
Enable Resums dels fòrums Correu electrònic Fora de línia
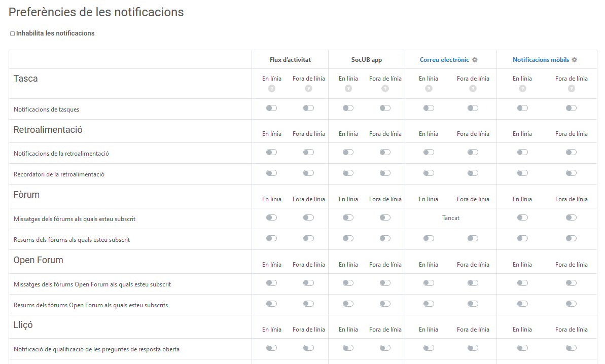[x=473, y=238]
